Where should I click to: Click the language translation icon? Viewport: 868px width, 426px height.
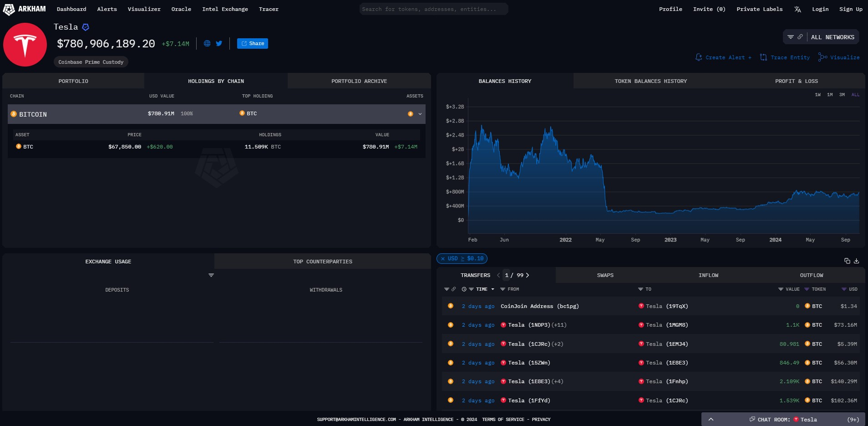(797, 10)
